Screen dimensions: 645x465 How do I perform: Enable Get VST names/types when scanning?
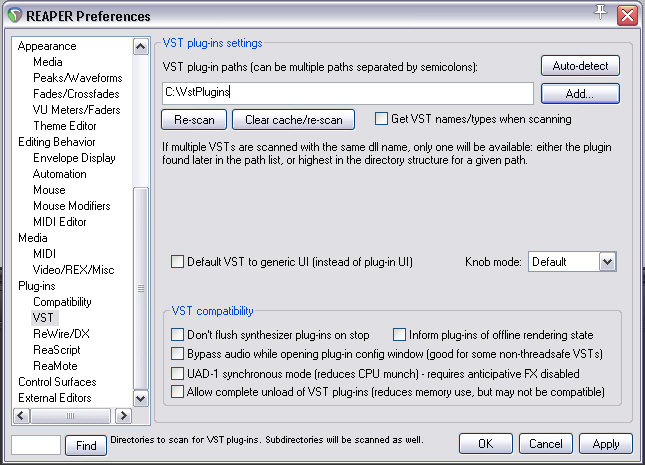pyautogui.click(x=381, y=119)
